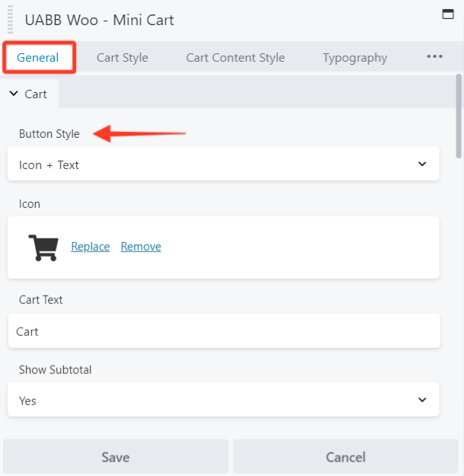Screen dimensions: 464x476
Task: Click the Replace icon link
Action: 91,247
